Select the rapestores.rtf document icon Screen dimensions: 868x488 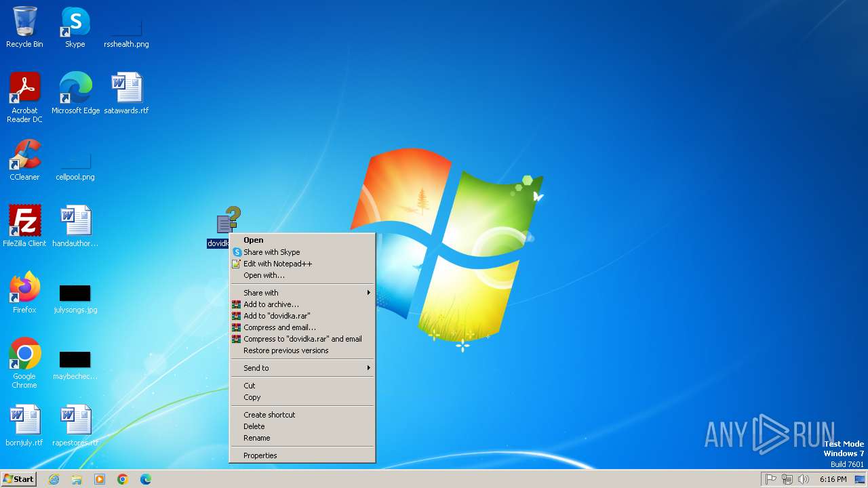pos(75,426)
